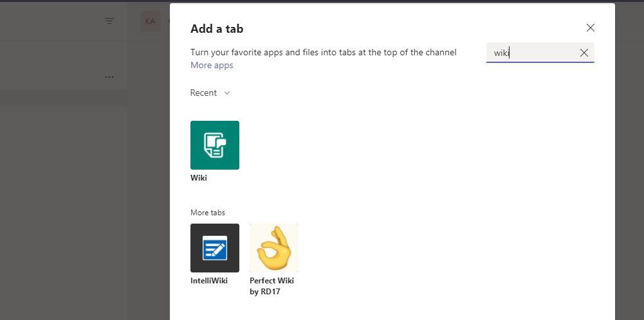The width and height of the screenshot is (644, 320).
Task: Choose the IntelliWiki app tile
Action: 215,248
